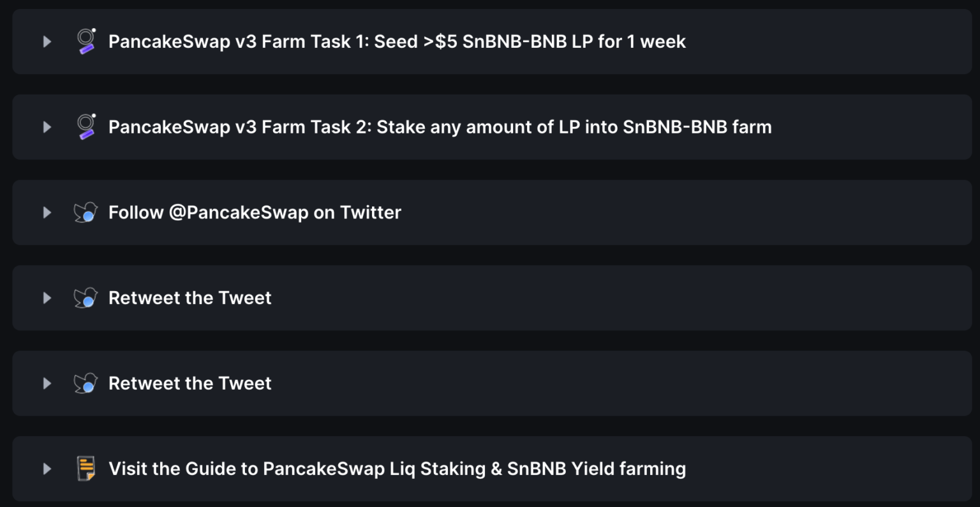Click the on-chain icon beside Farm Task 1

[85, 42]
